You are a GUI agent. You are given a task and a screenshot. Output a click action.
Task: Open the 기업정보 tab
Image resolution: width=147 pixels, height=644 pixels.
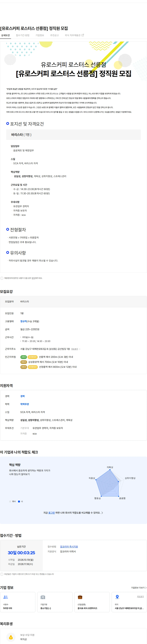[x=40, y=35]
